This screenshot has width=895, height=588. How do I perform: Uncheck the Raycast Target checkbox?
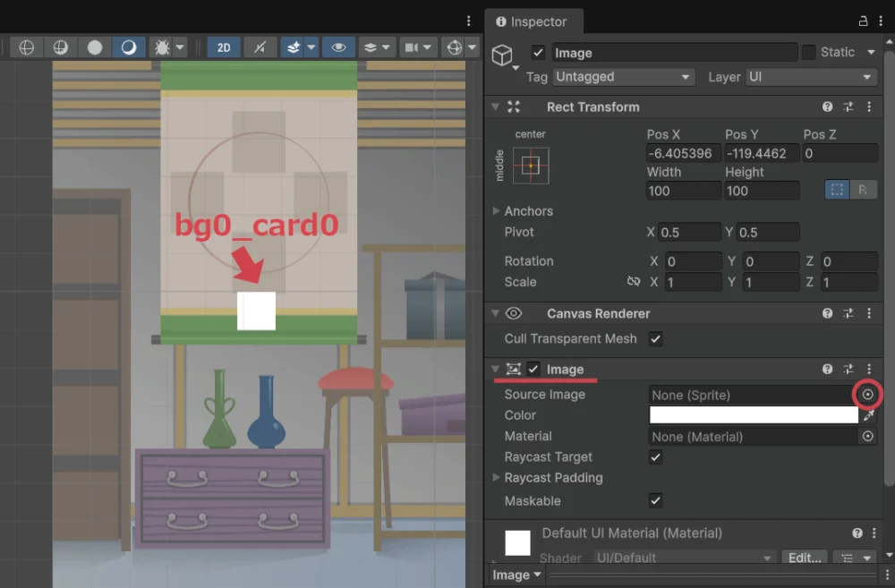(x=656, y=457)
